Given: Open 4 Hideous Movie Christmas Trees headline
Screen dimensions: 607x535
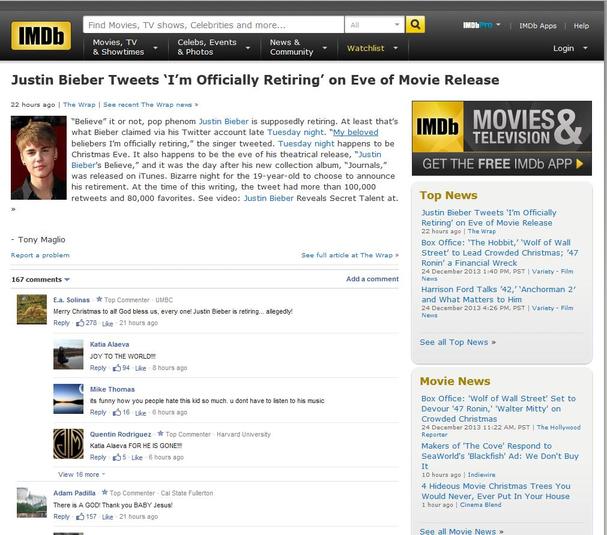Looking at the screenshot, I should (x=496, y=491).
